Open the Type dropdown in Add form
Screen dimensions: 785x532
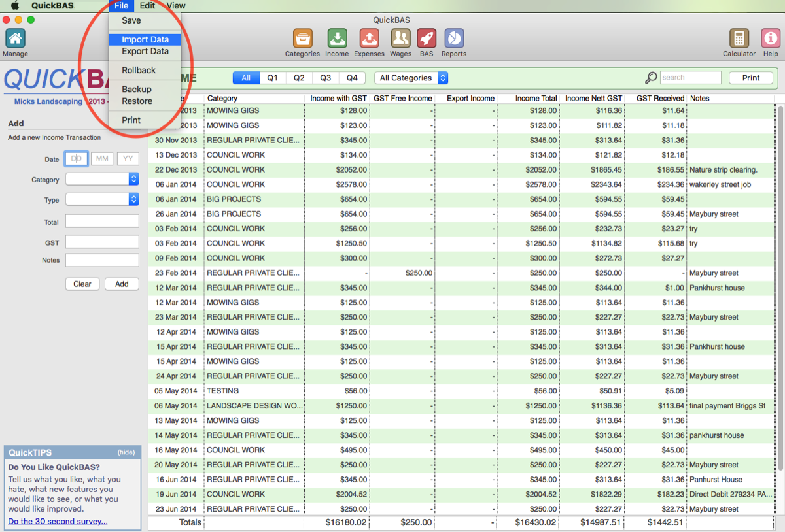point(102,199)
